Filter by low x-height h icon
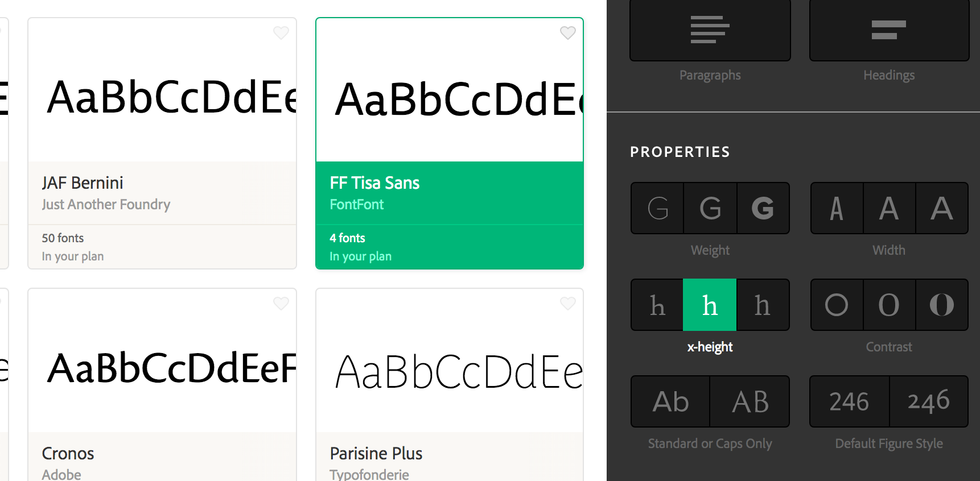The width and height of the screenshot is (980, 481). tap(657, 305)
